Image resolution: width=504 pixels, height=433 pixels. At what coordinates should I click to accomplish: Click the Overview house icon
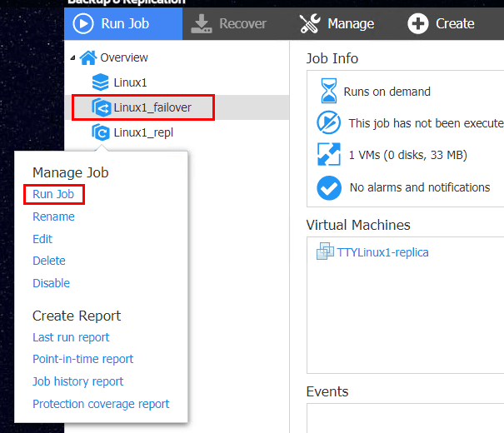pyautogui.click(x=88, y=57)
